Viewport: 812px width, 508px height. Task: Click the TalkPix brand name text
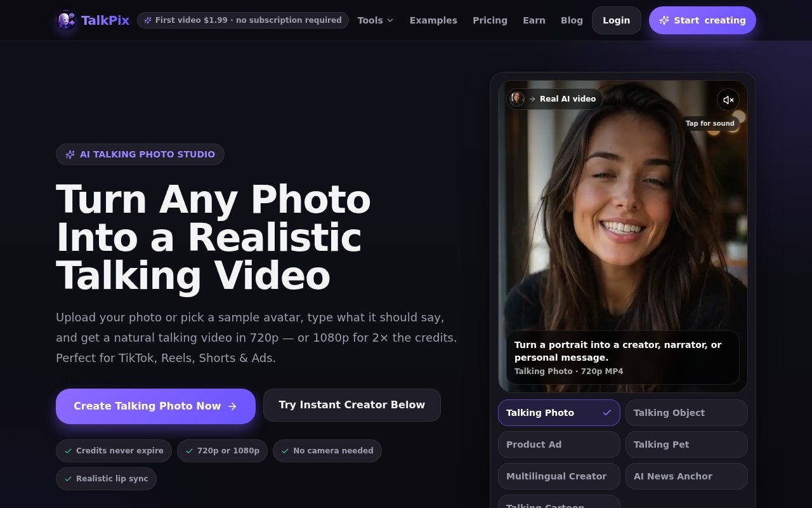tap(105, 20)
